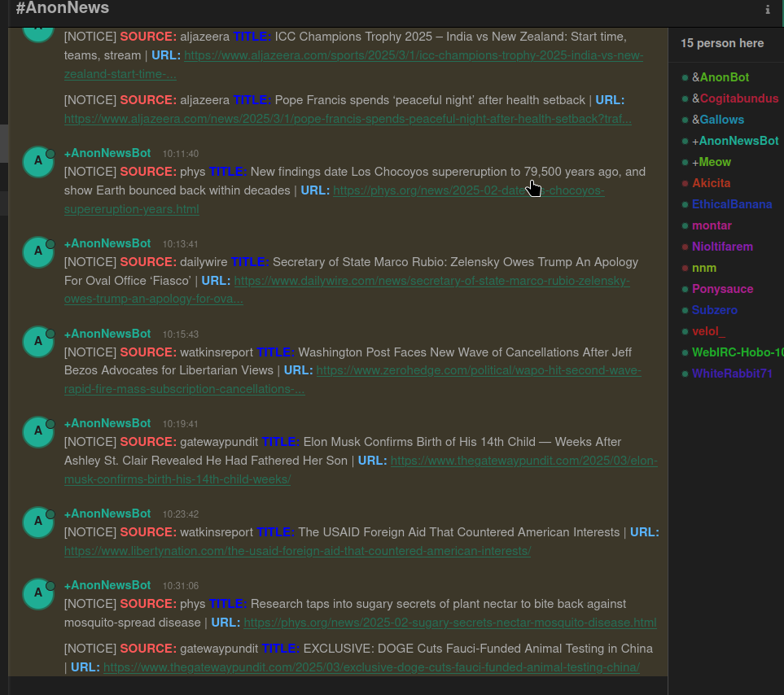Click the AnonNewsBot avatar on the 10:13:41 message

[38, 251]
